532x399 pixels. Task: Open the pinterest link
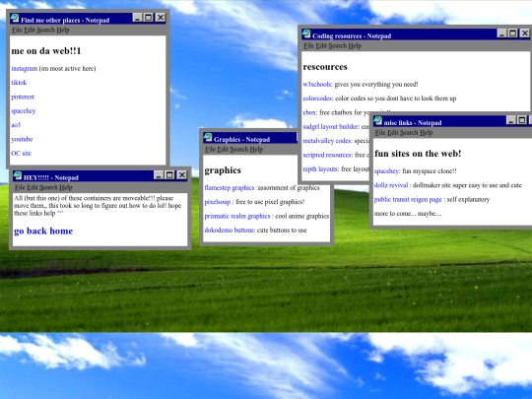(23, 97)
